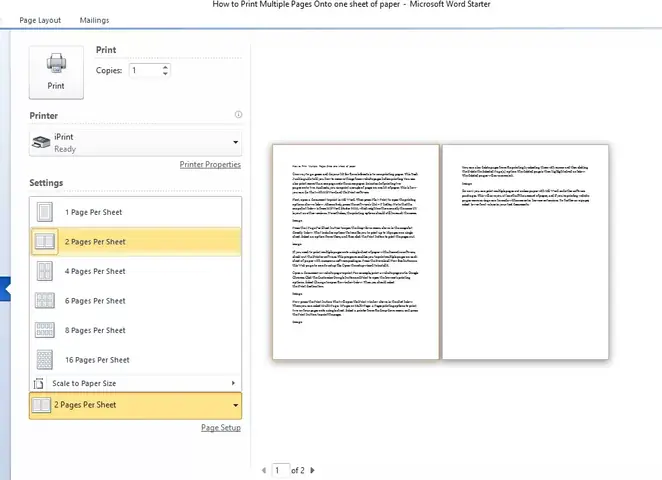Go to next page arrow in preview
Viewport: 662px width, 480px height.
[x=312, y=470]
